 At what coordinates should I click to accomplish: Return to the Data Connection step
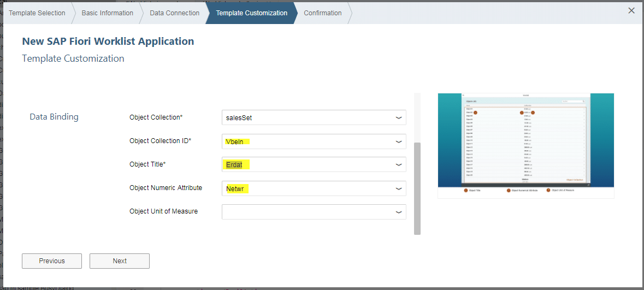[174, 13]
